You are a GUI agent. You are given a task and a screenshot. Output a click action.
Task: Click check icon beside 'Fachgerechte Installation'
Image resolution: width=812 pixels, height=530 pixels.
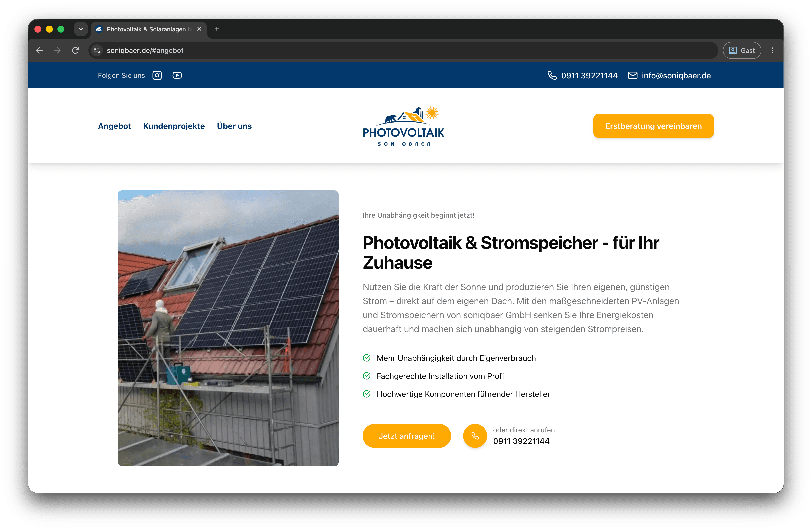pyautogui.click(x=367, y=376)
